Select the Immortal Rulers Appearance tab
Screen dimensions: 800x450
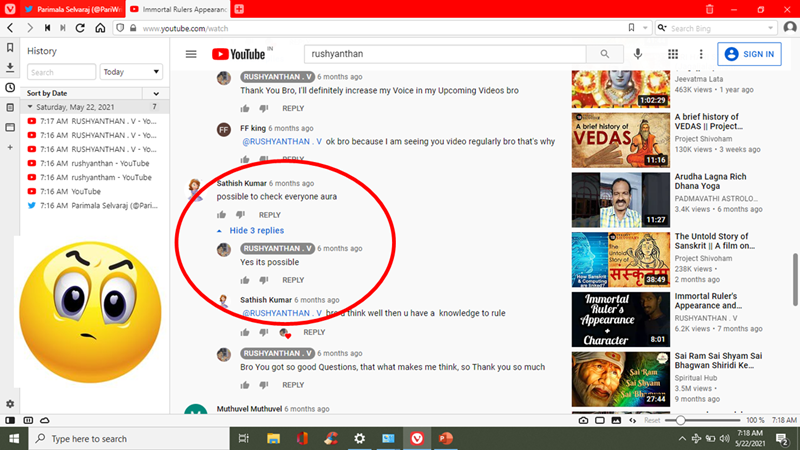coord(178,9)
